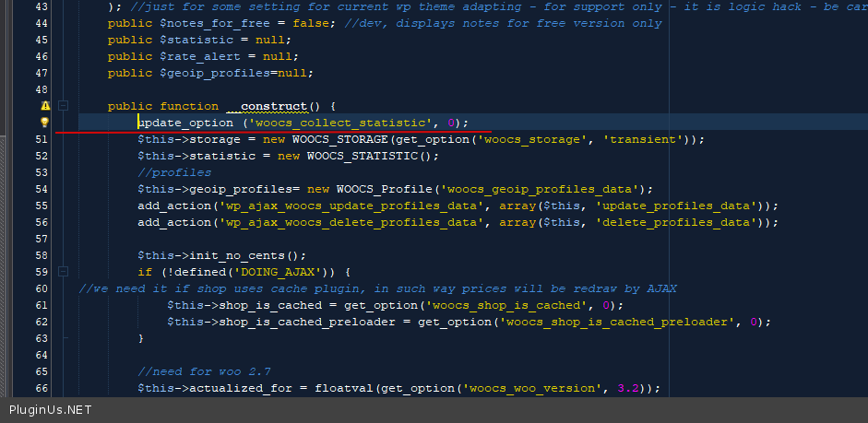Click $notes_for_free variable declaration

tap(215, 23)
